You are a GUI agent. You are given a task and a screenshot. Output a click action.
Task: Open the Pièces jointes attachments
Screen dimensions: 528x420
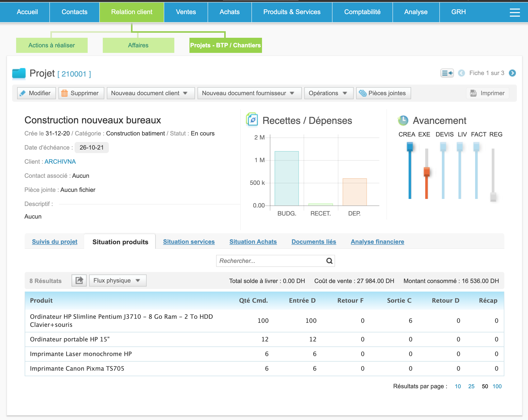click(x=383, y=93)
